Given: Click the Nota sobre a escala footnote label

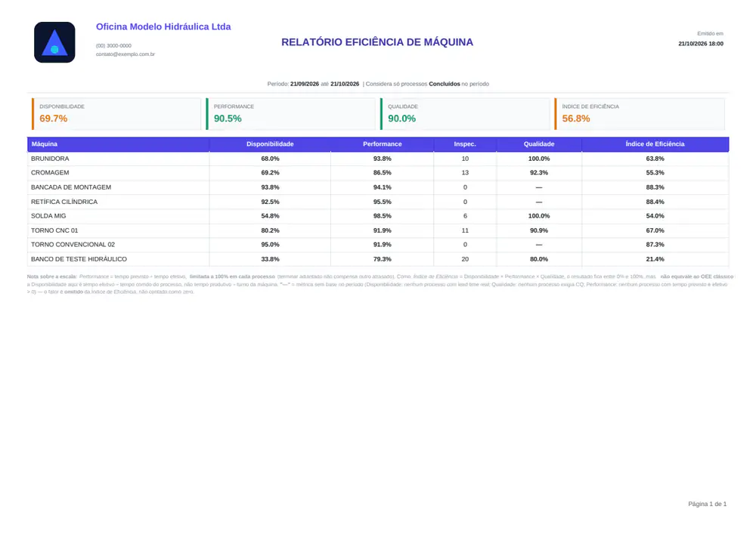Looking at the screenshot, I should point(52,277).
